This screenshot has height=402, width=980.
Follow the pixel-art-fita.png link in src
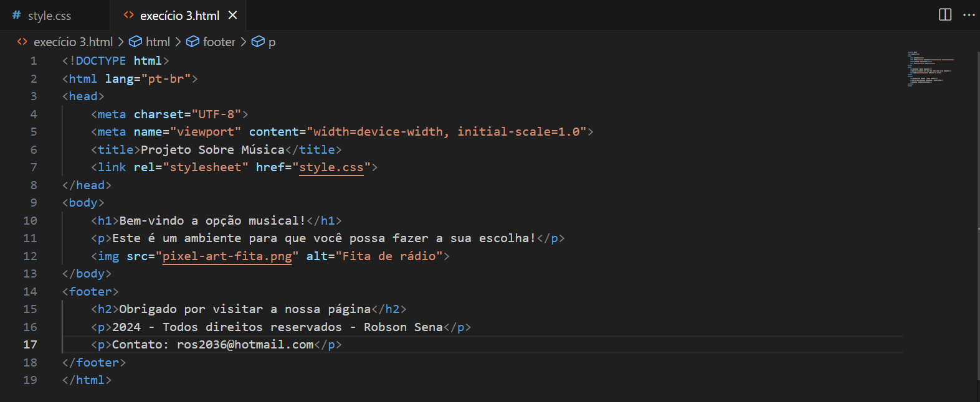point(227,256)
